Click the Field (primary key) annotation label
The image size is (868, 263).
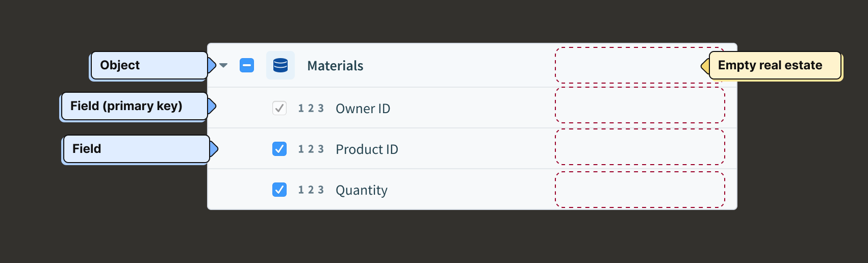click(x=134, y=106)
